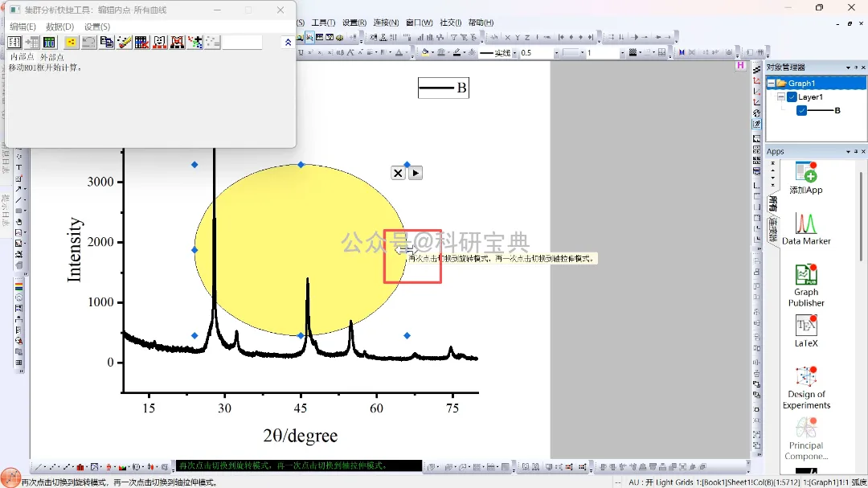The height and width of the screenshot is (488, 868).
Task: Uncheck the plot B visibility checkbox
Action: 801,111
